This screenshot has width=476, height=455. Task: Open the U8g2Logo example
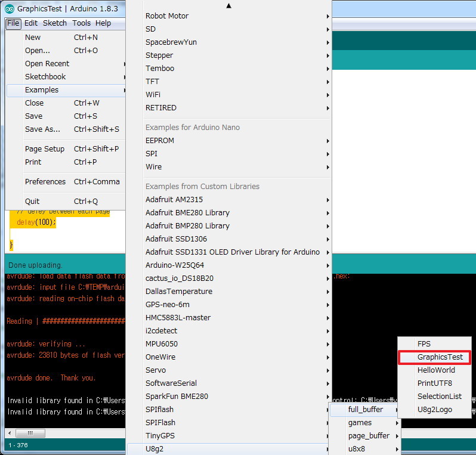(x=434, y=410)
